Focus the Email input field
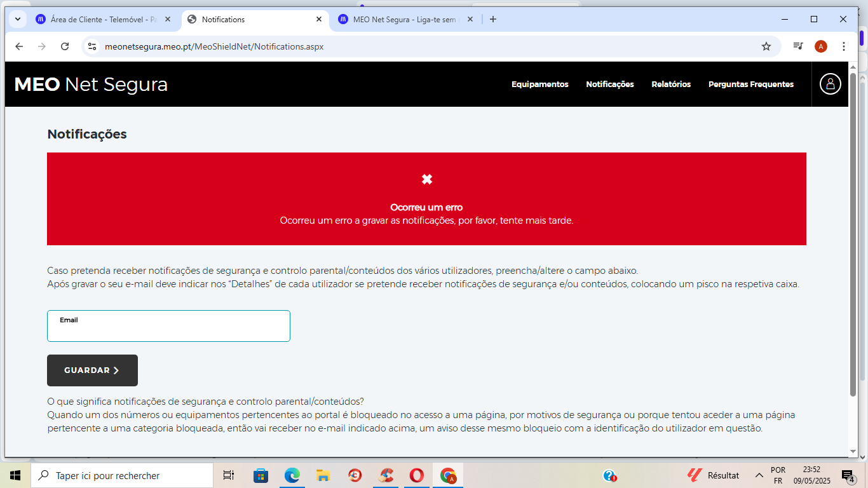 [x=168, y=326]
